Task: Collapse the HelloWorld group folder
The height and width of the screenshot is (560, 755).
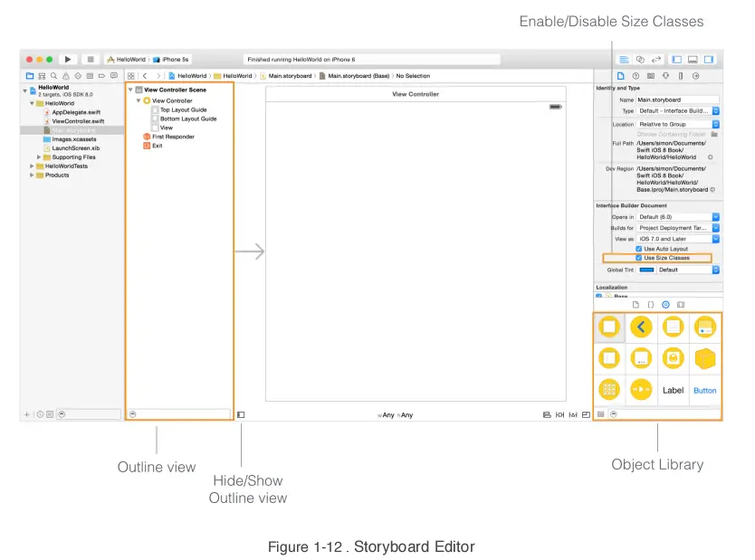Action: (32, 103)
